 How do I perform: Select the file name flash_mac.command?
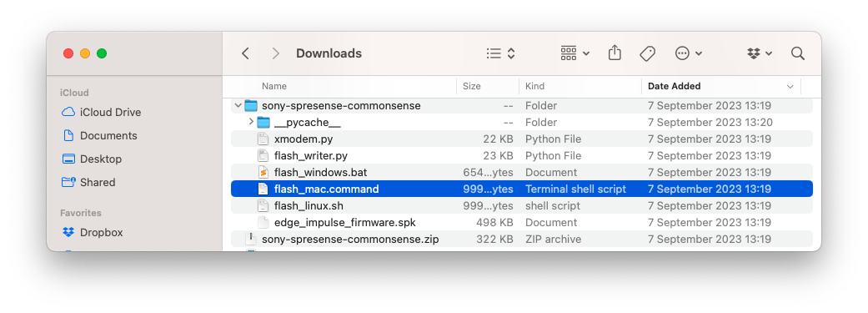pos(327,189)
